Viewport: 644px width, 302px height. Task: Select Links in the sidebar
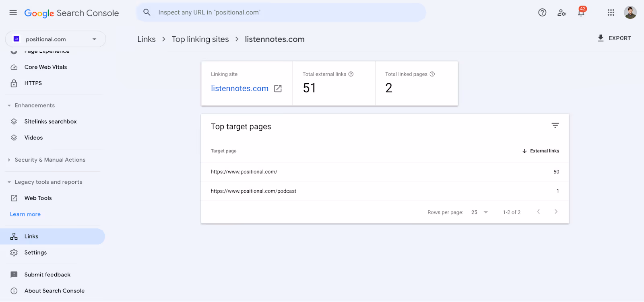[52, 236]
